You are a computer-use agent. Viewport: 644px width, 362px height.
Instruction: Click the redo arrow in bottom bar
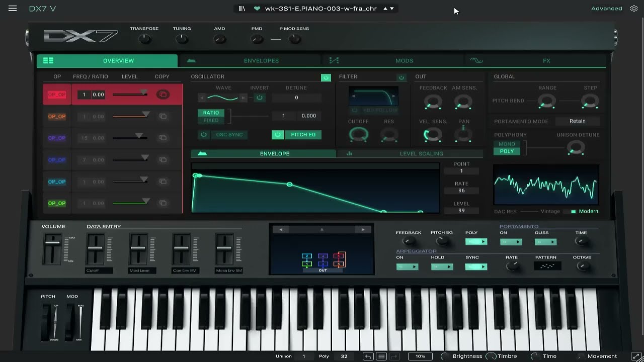tap(394, 356)
